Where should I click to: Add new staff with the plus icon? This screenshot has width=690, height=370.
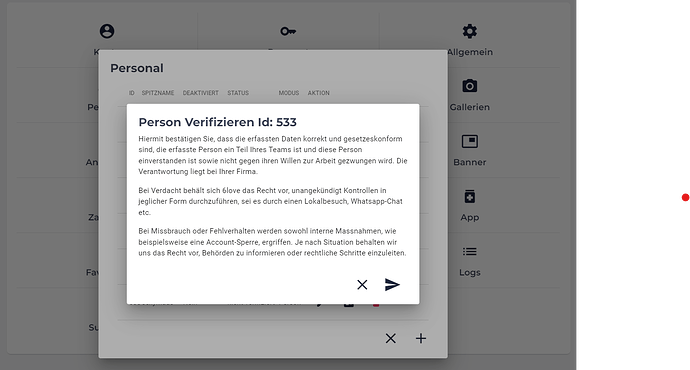421,338
